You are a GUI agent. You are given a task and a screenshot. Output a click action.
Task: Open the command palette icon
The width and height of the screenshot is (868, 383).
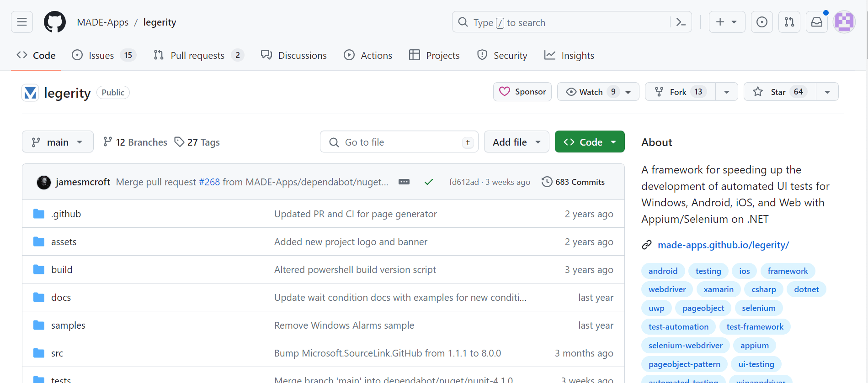(x=681, y=22)
